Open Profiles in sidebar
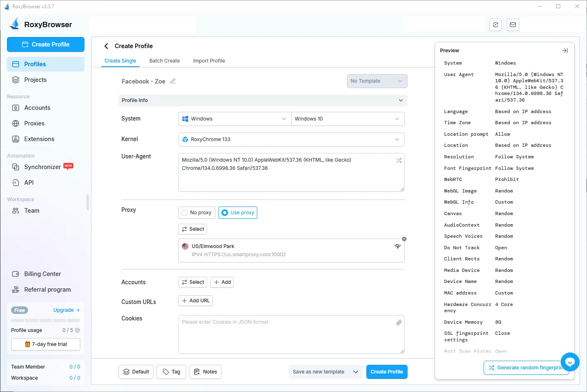The width and height of the screenshot is (587, 392). tap(46, 64)
